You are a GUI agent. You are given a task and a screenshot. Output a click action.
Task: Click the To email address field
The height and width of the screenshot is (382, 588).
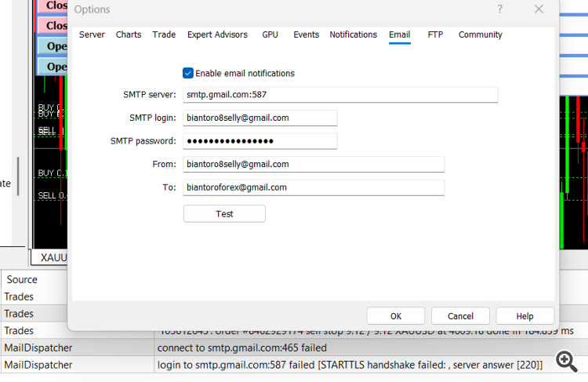click(314, 187)
